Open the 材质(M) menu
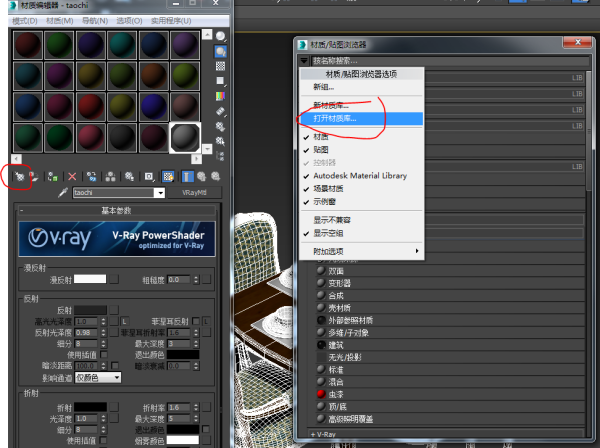This screenshot has width=600, height=448. (59, 21)
